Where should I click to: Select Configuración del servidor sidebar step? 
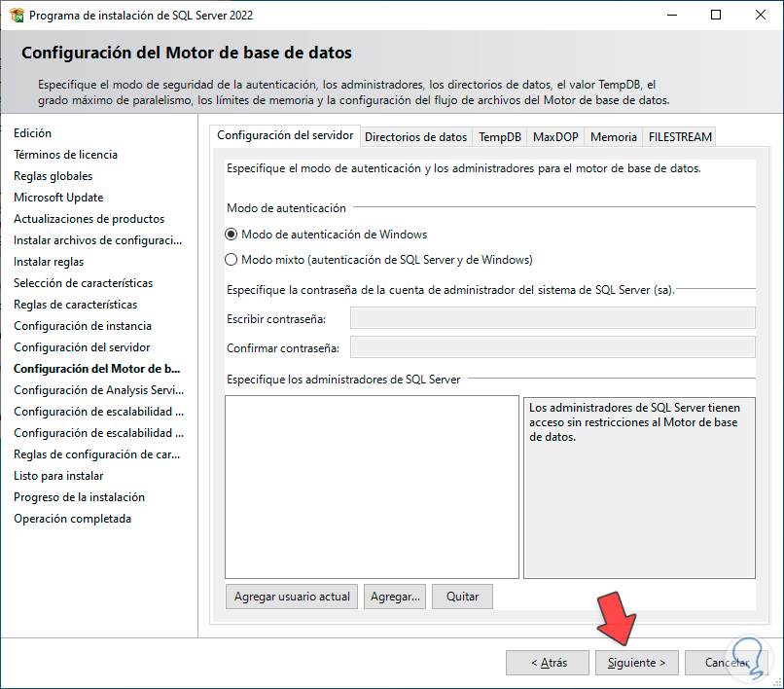point(82,347)
